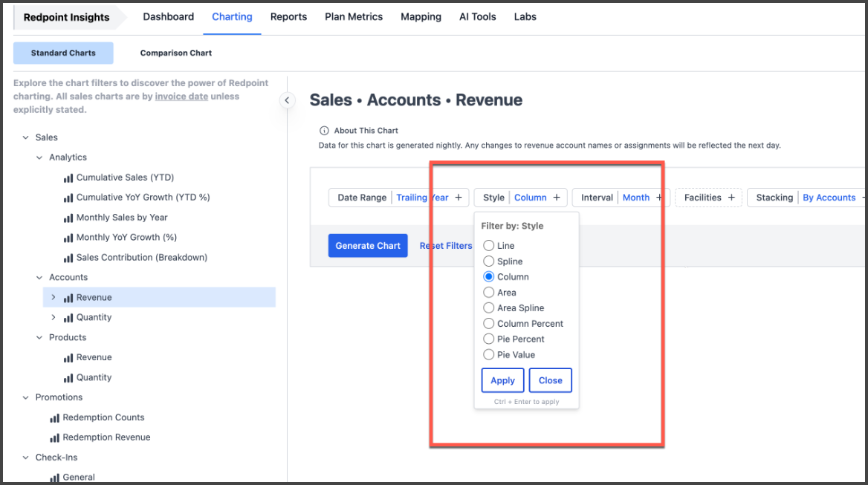The width and height of the screenshot is (868, 485).
Task: Switch to the Comparison Chart tab
Action: (x=176, y=53)
